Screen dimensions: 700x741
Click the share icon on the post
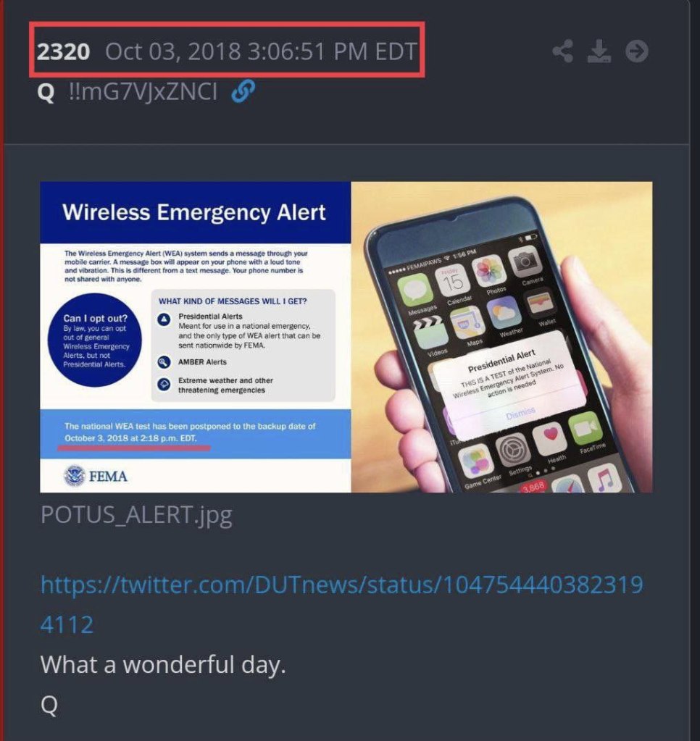point(562,51)
